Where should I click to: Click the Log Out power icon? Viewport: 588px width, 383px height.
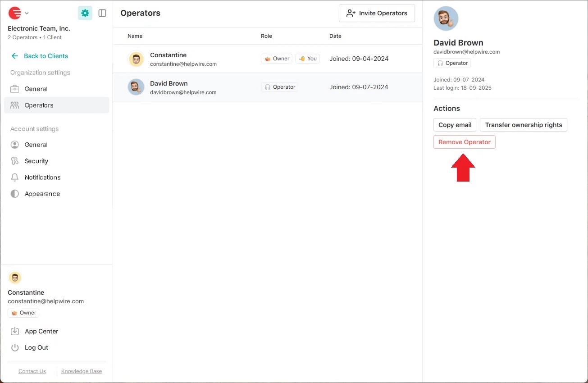pyautogui.click(x=15, y=347)
